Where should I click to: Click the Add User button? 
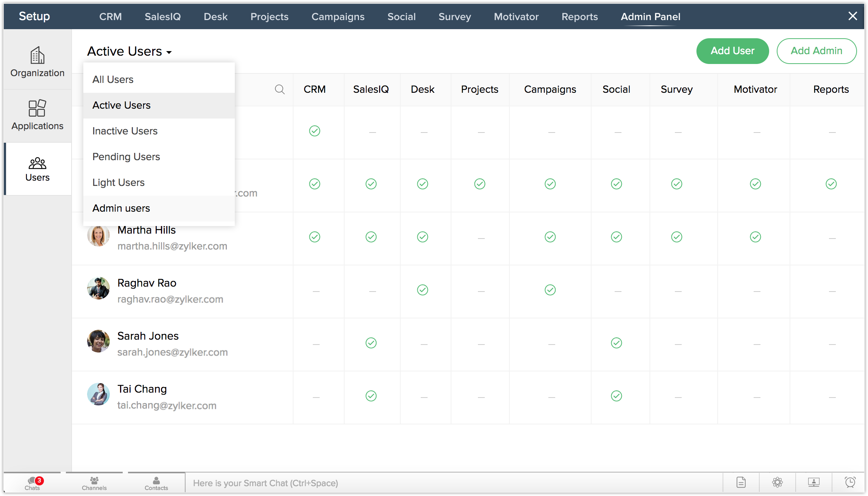tap(732, 51)
